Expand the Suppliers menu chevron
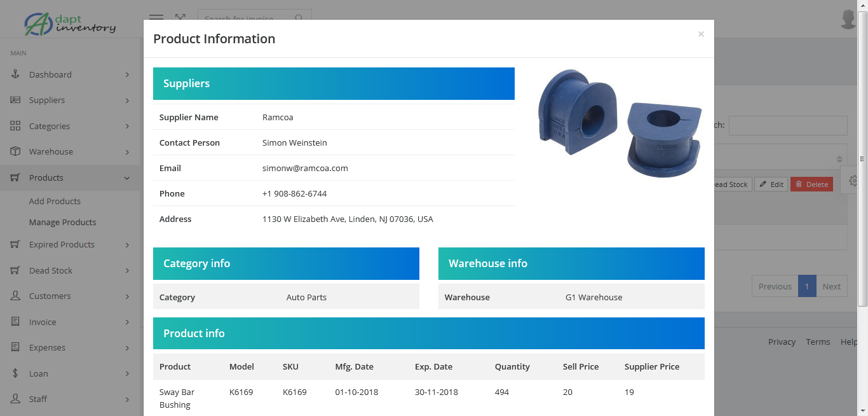 tap(127, 101)
